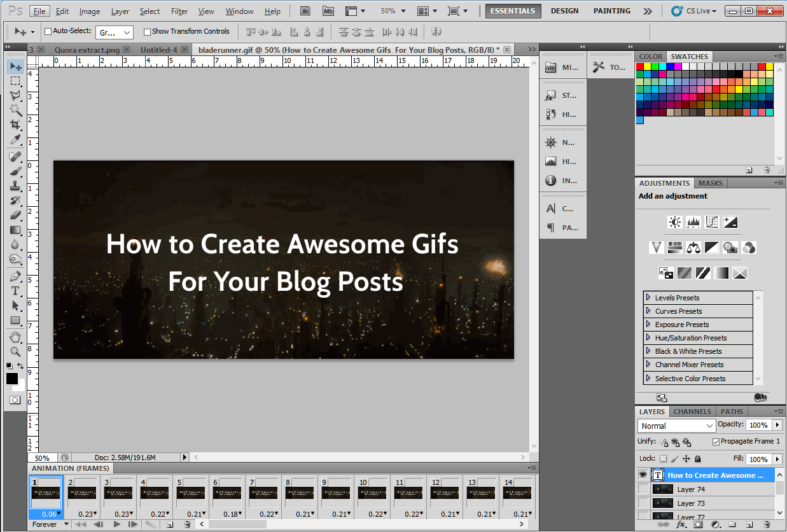The image size is (787, 532).
Task: Open the Filter menu
Action: (179, 11)
